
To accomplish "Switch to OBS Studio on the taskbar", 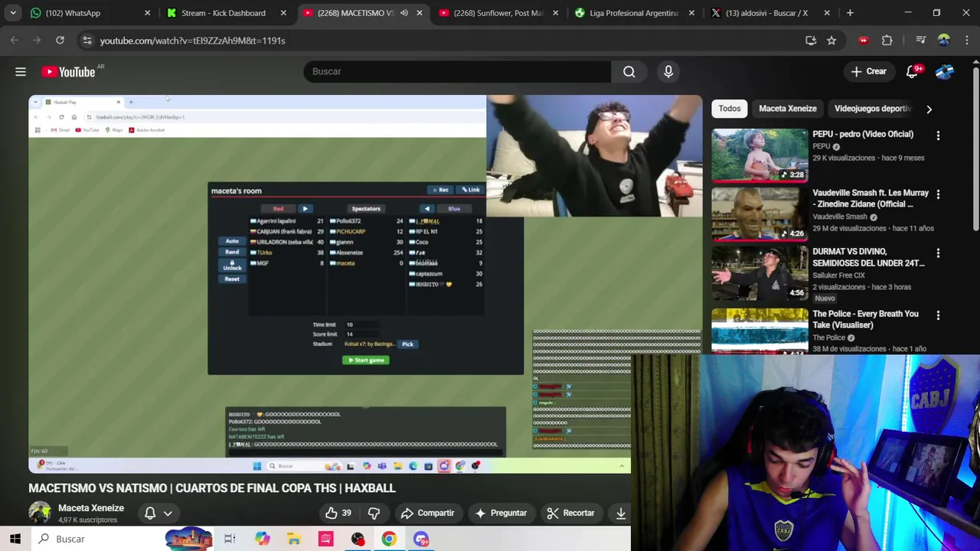I will (358, 539).
